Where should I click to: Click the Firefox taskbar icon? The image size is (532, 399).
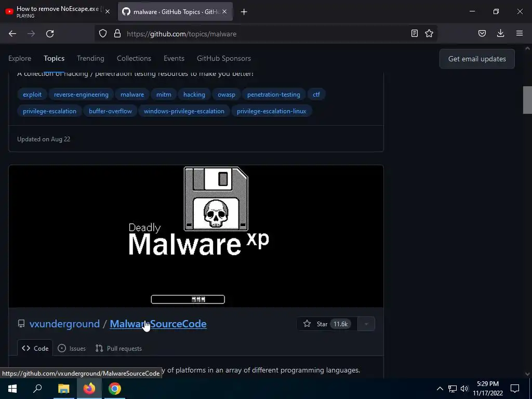coord(89,389)
